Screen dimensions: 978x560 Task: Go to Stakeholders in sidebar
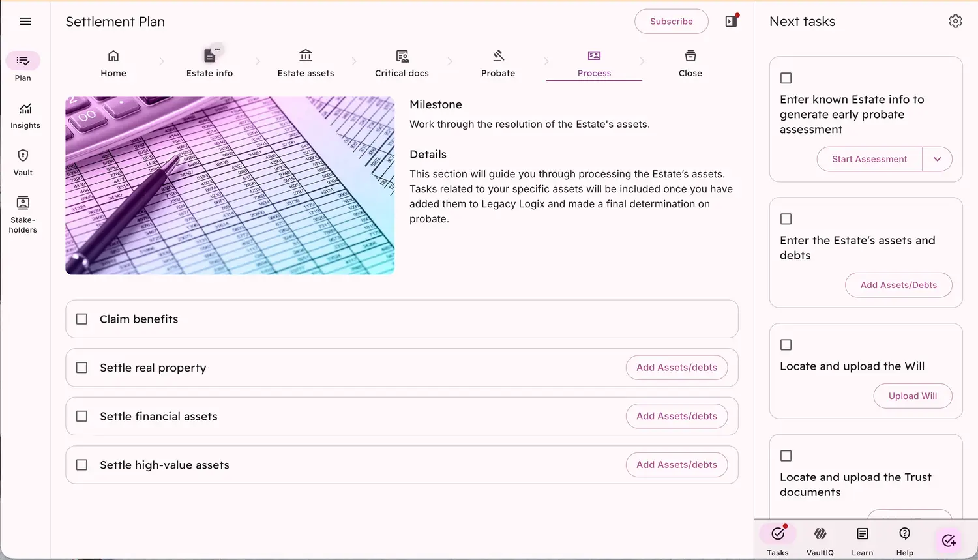pos(23,214)
